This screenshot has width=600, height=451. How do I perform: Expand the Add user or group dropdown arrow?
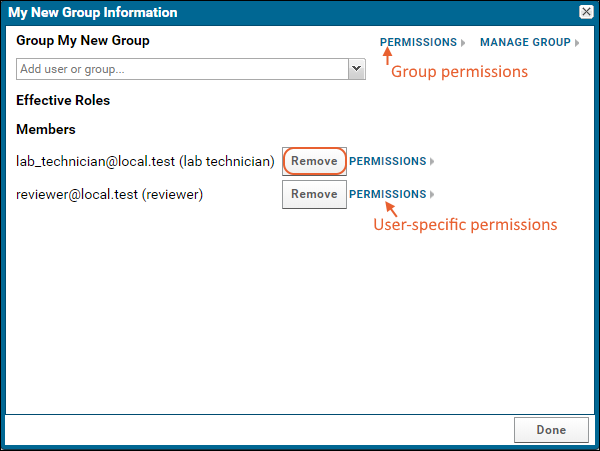pyautogui.click(x=357, y=69)
